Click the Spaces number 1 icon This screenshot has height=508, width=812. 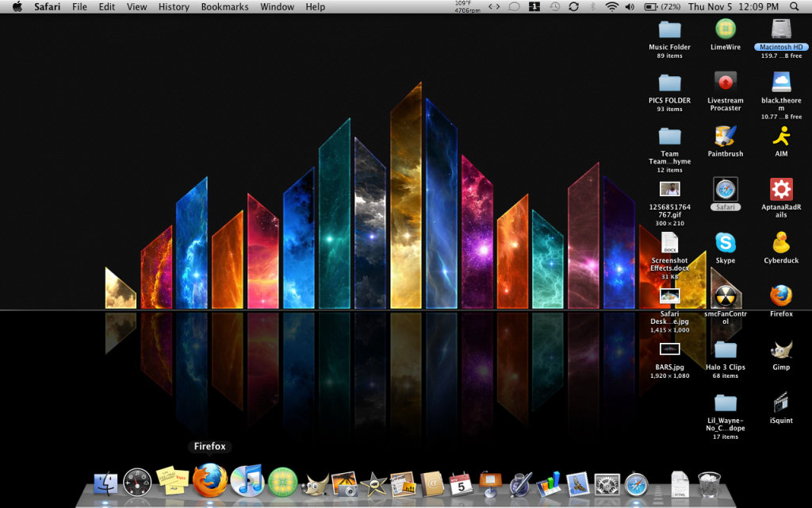(534, 6)
